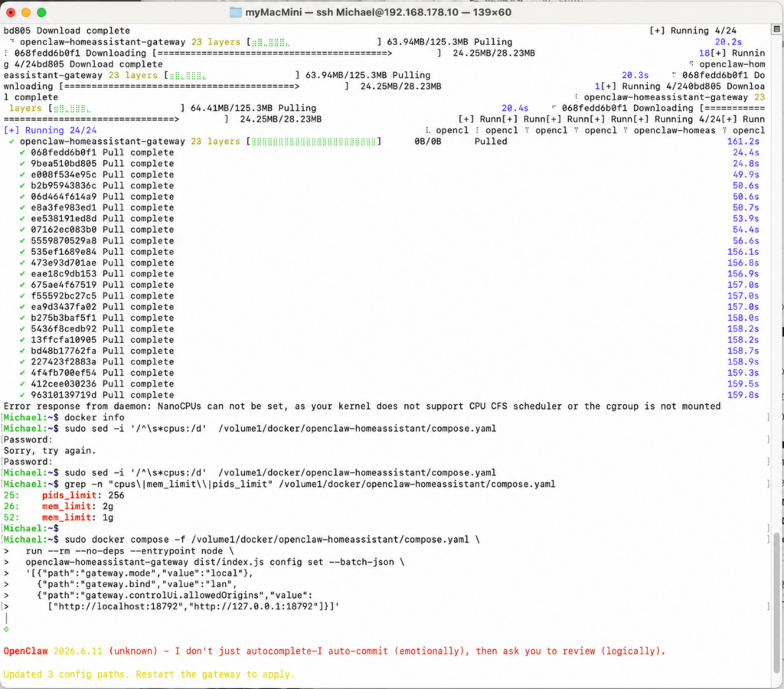Click the 'gateway.controlUi.allowedOrigins' JSON line

[175, 595]
